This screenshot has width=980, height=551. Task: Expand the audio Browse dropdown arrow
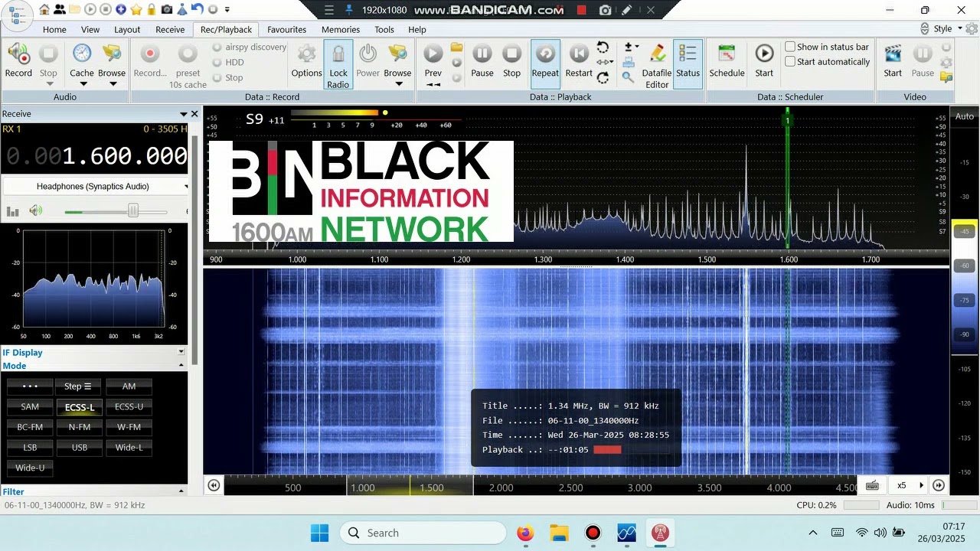(x=112, y=83)
